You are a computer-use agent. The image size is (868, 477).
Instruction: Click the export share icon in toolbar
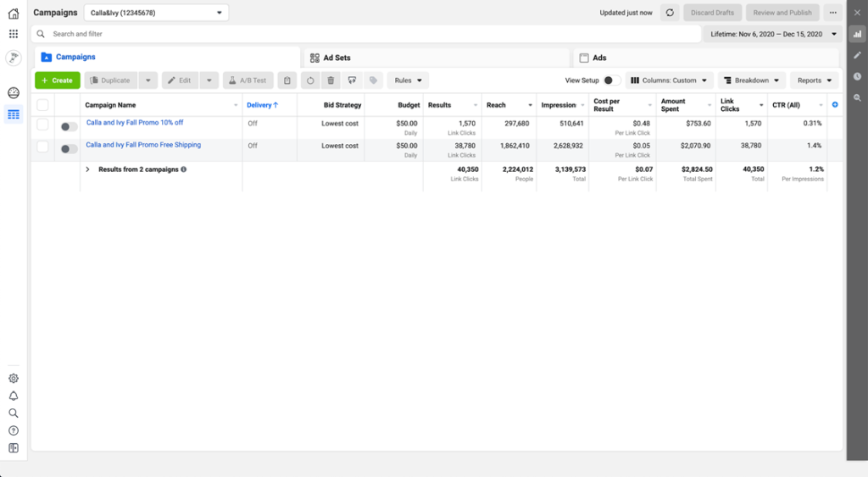point(352,80)
